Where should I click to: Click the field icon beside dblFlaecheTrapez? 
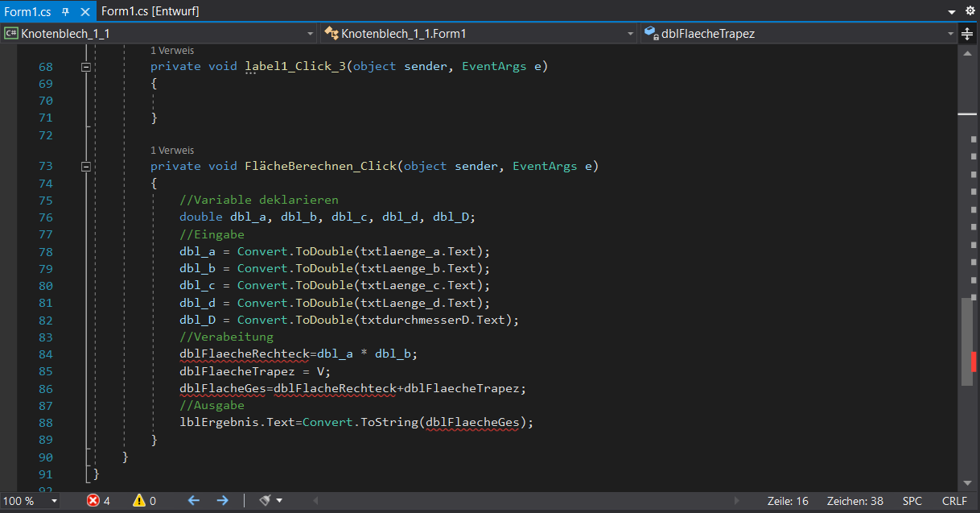[651, 34]
